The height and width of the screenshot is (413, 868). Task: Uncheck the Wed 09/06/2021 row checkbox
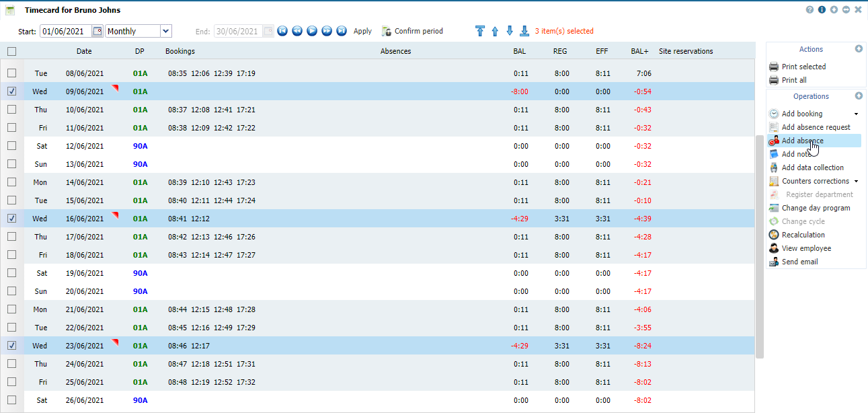[x=11, y=91]
